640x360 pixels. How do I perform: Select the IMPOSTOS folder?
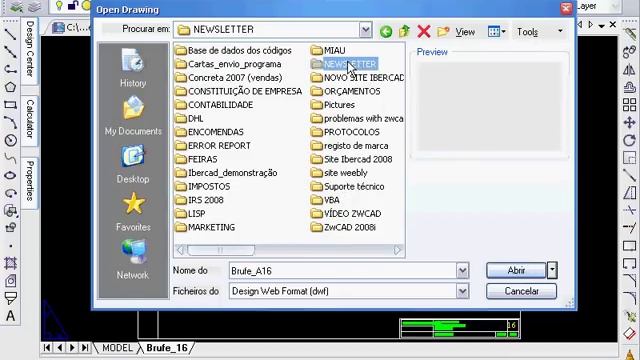point(203,187)
